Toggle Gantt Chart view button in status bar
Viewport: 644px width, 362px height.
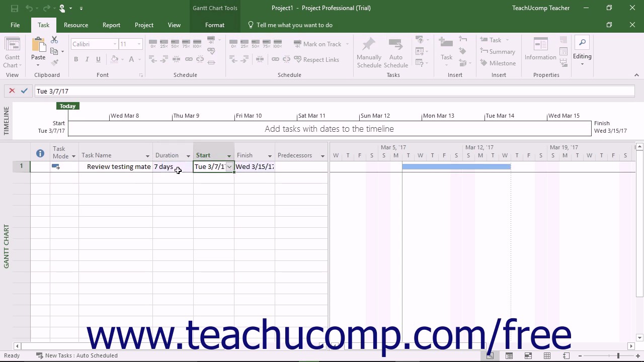pyautogui.click(x=490, y=355)
